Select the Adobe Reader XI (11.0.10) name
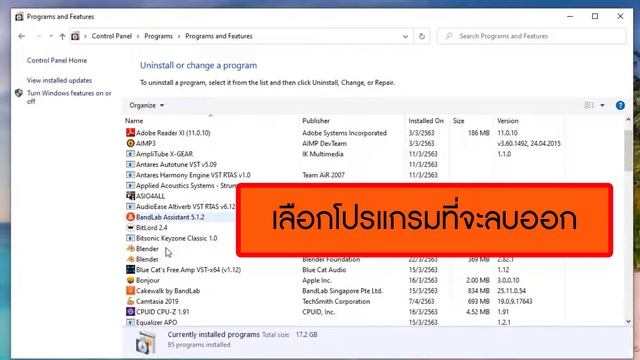Viewport: 640px width, 360px height. pos(173,133)
